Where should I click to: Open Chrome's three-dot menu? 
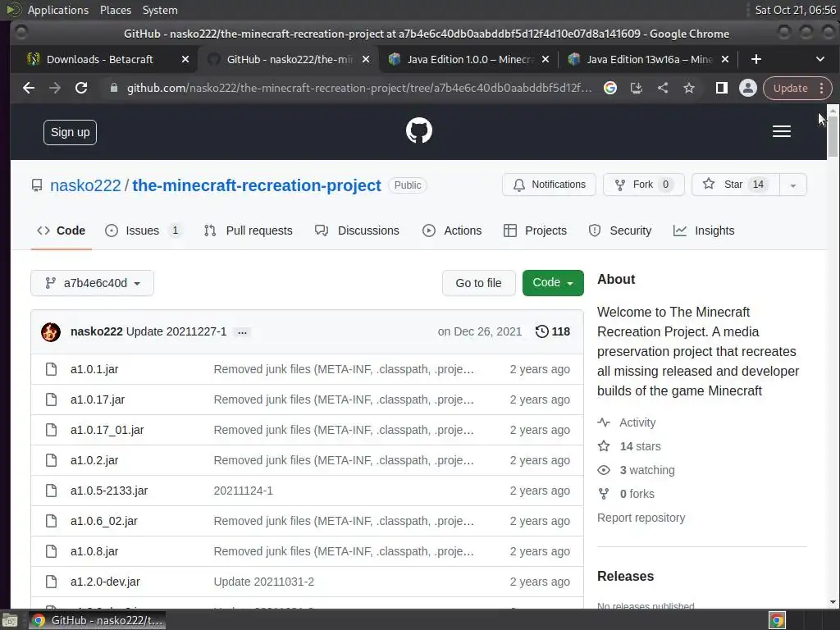(821, 88)
